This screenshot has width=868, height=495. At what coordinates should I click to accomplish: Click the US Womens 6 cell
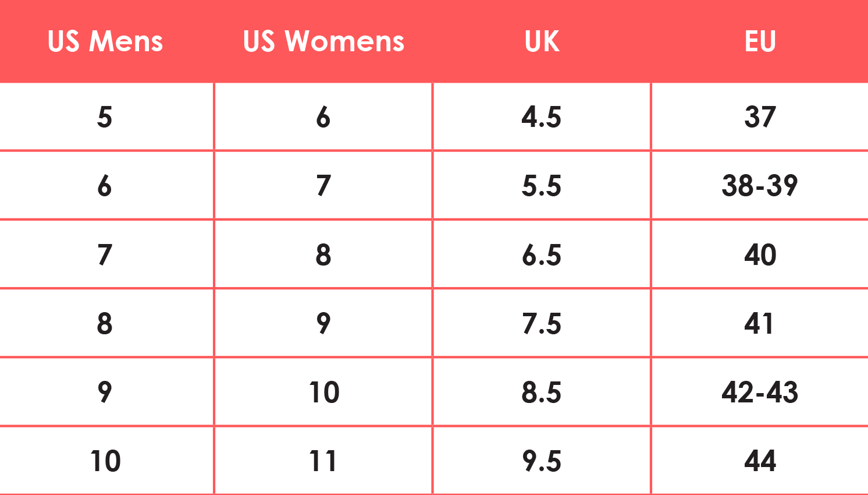pyautogui.click(x=323, y=117)
